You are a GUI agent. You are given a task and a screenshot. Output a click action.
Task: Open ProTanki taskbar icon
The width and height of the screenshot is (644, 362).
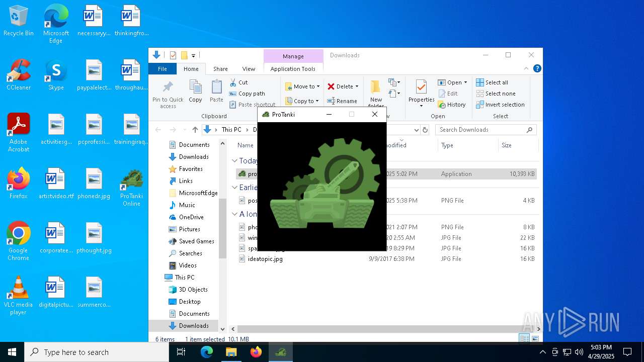click(x=281, y=352)
